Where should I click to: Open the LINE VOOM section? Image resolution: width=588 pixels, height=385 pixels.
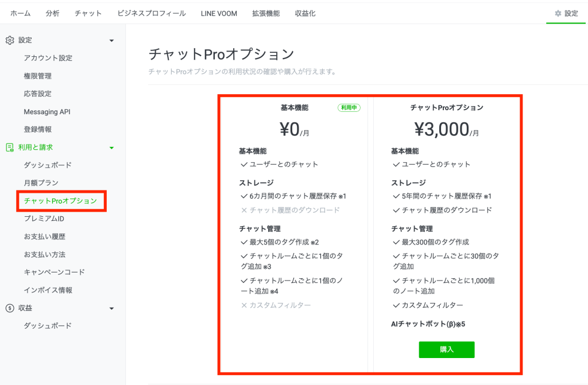point(218,13)
